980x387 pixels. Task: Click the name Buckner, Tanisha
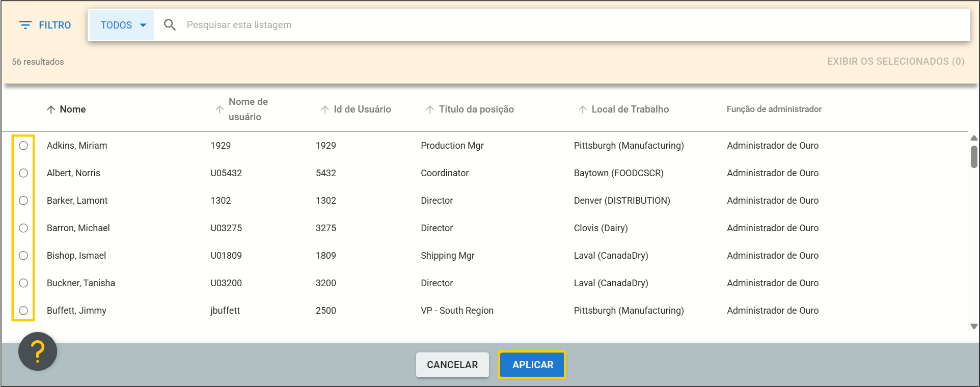point(81,283)
